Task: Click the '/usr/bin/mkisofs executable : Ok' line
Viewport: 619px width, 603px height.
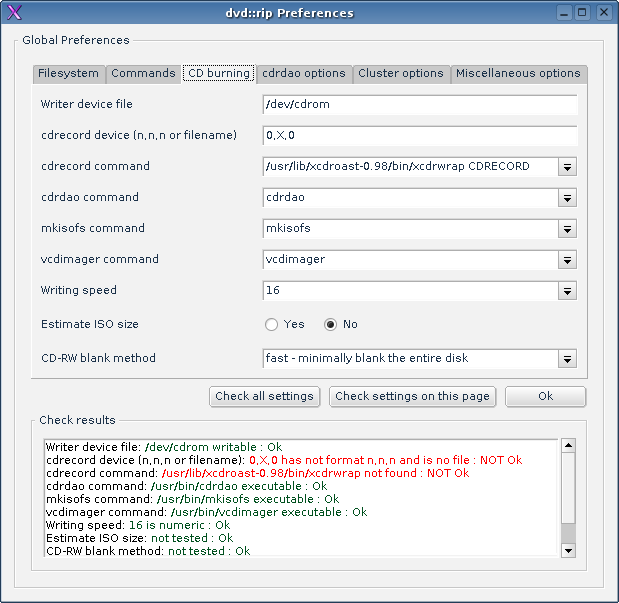Action: 248,499
